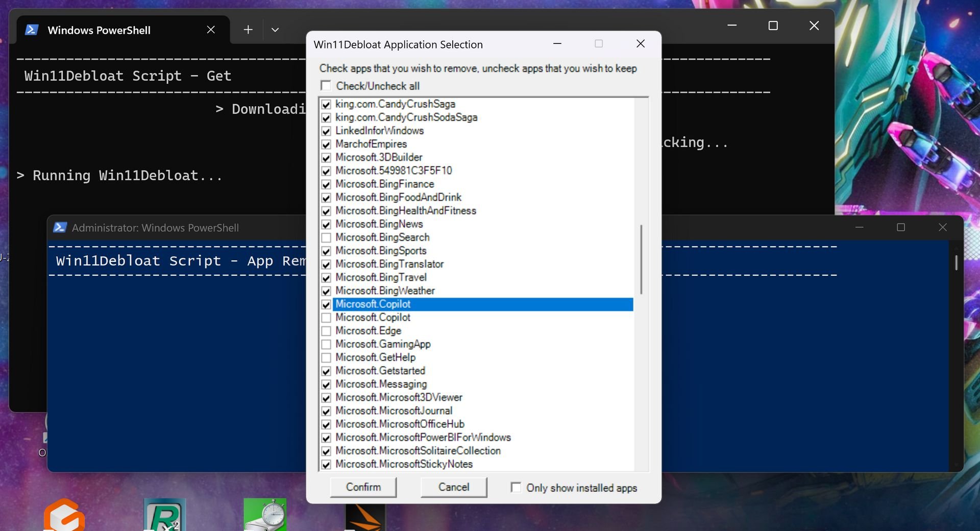
Task: Maximize the Windows Terminal window
Action: (x=773, y=26)
